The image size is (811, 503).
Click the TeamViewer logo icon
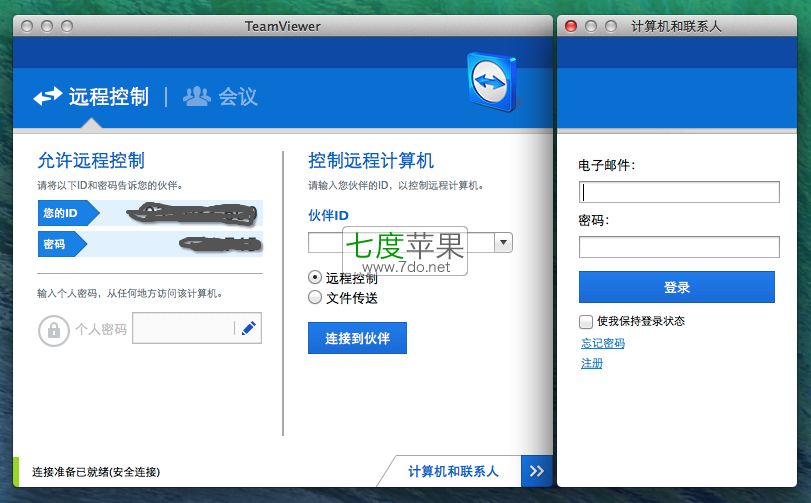(x=491, y=81)
